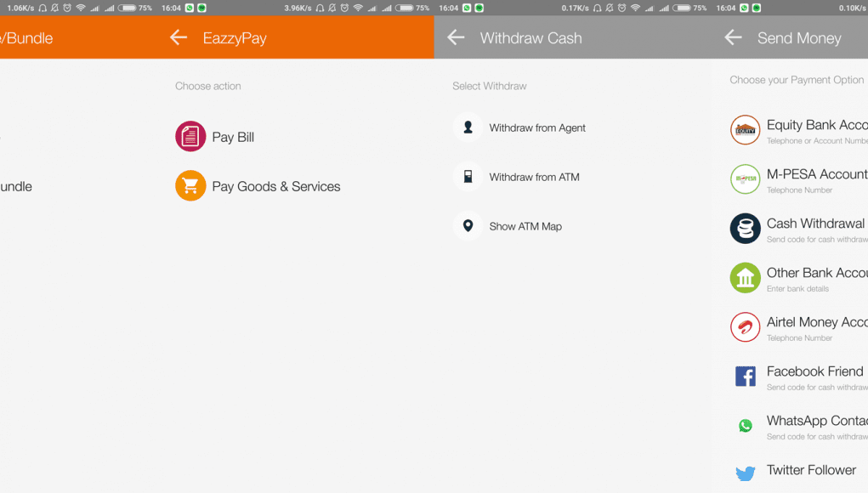This screenshot has height=493, width=868.
Task: Tap the Show ATM Map pin icon
Action: 468,226
